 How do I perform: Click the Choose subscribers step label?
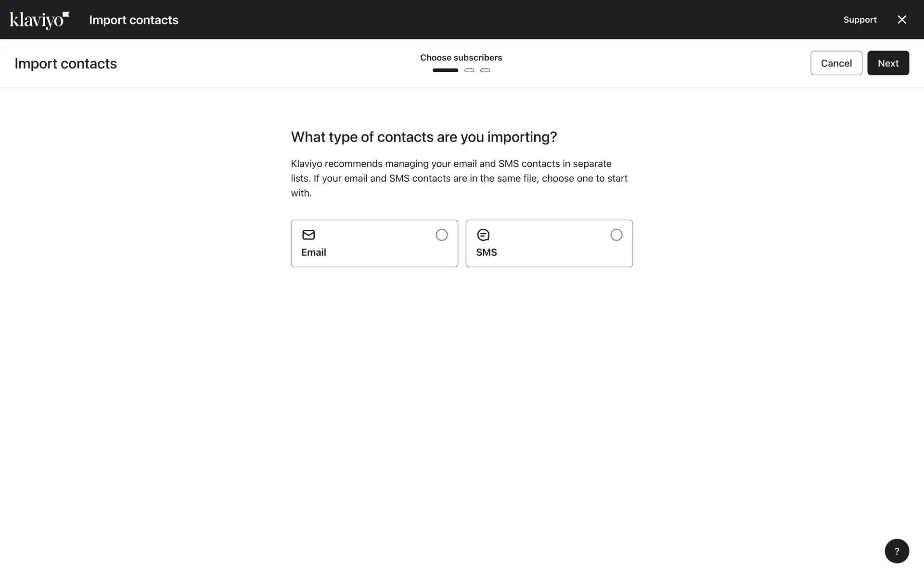point(461,58)
